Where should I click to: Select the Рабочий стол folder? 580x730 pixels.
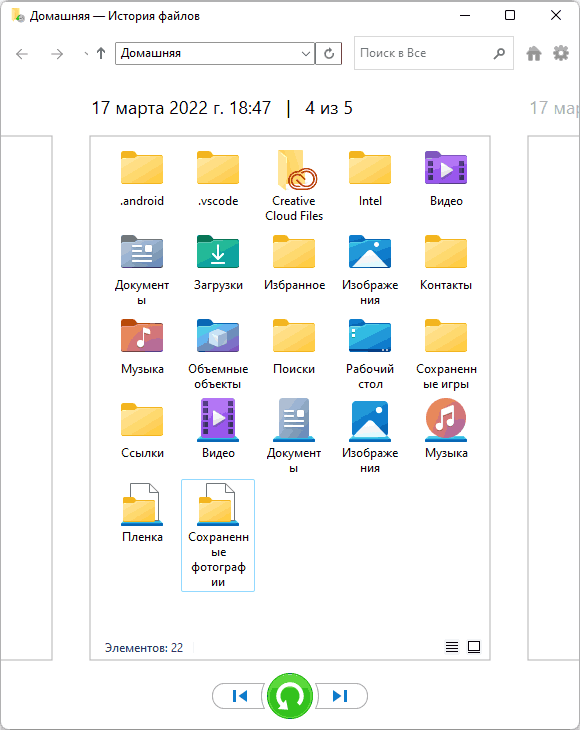(370, 354)
